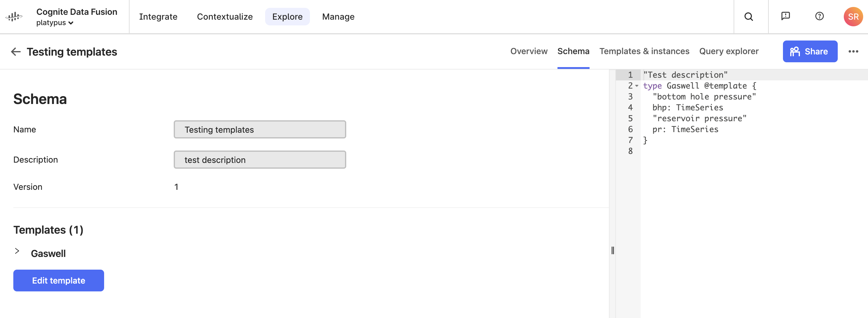Click the Templates (1) heading
Viewport: 868px width, 318px height.
tap(48, 230)
